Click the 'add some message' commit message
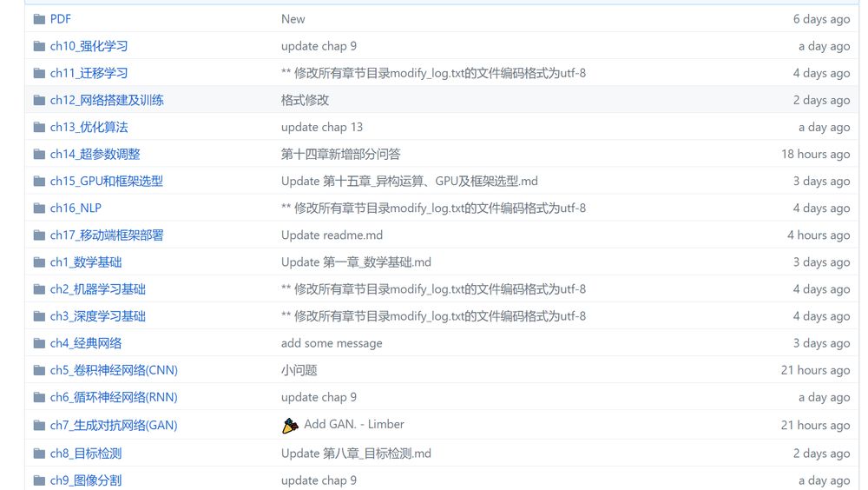This screenshot has height=490, width=868. tap(332, 343)
